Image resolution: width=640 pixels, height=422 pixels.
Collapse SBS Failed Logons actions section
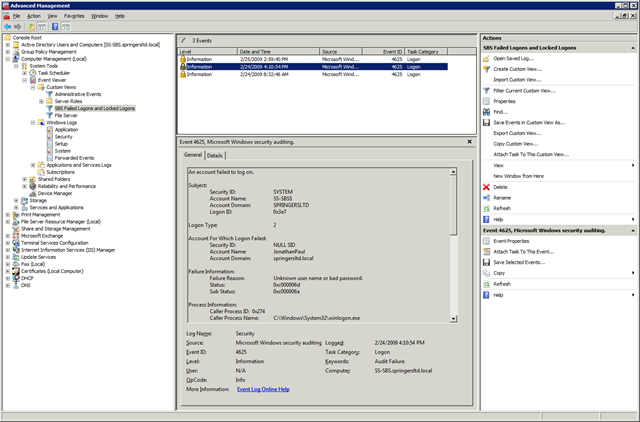(633, 48)
